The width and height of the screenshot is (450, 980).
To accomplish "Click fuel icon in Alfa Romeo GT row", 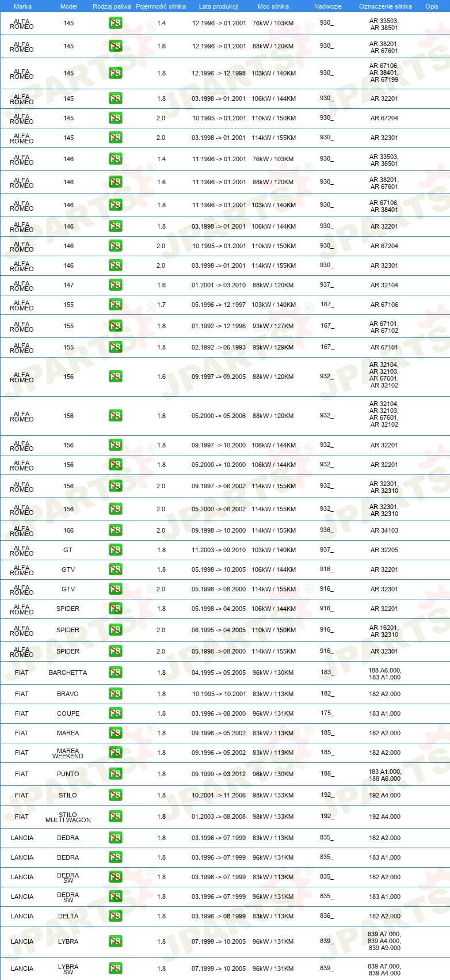I will [x=116, y=550].
